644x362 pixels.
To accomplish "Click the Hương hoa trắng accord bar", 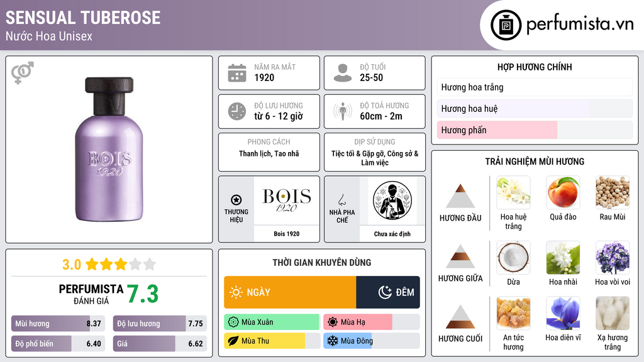I will [535, 87].
